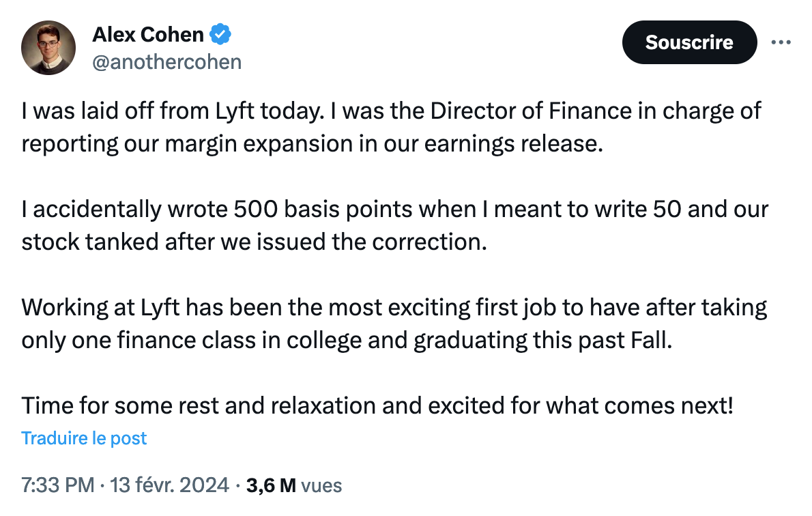
Task: Click the sentence starting I was laid off
Action: [173, 111]
